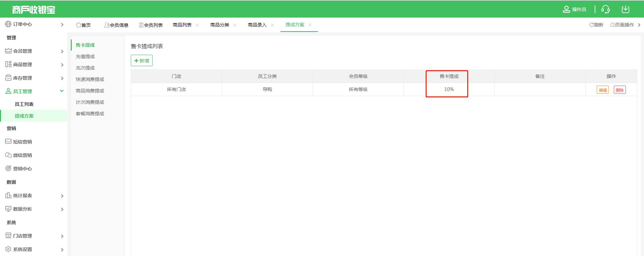The height and width of the screenshot is (256, 644).
Task: Close the 提成方案 tab
Action: [x=310, y=25]
